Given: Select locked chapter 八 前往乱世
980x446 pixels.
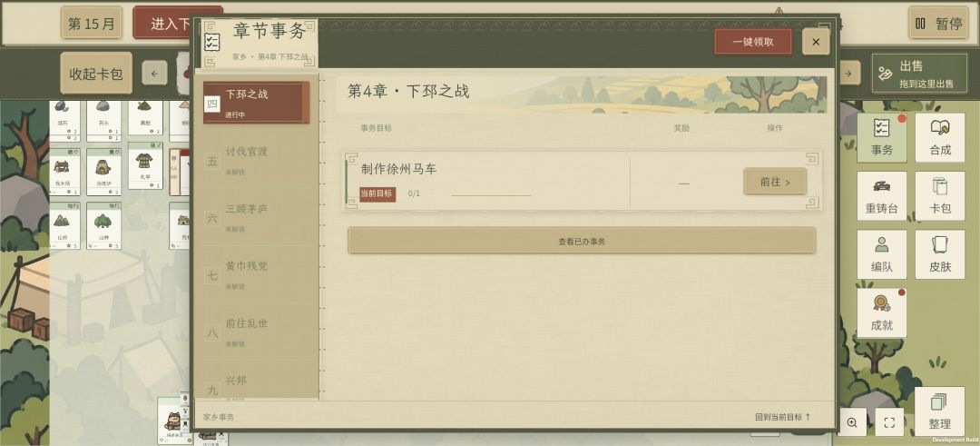Looking at the screenshot, I should 256,332.
